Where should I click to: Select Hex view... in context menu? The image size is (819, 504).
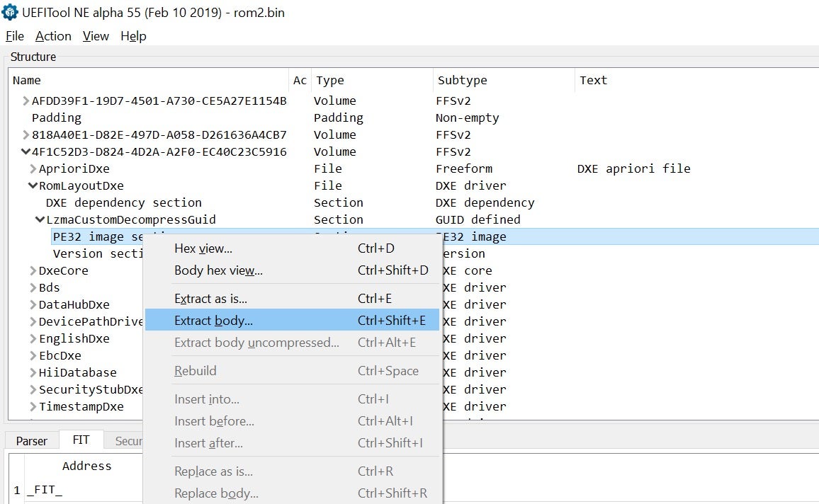tap(203, 248)
